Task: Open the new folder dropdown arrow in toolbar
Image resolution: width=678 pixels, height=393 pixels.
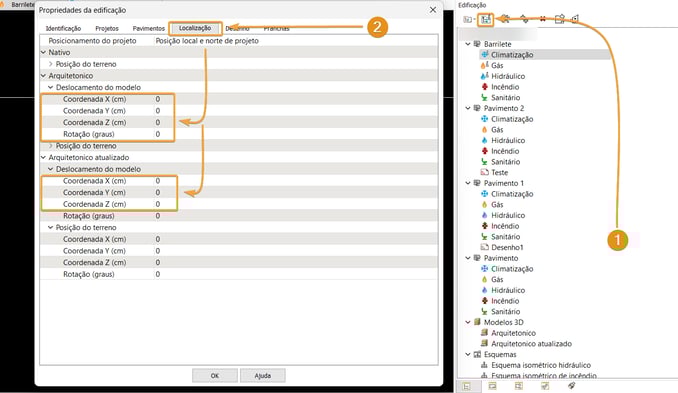Action: 474,20
